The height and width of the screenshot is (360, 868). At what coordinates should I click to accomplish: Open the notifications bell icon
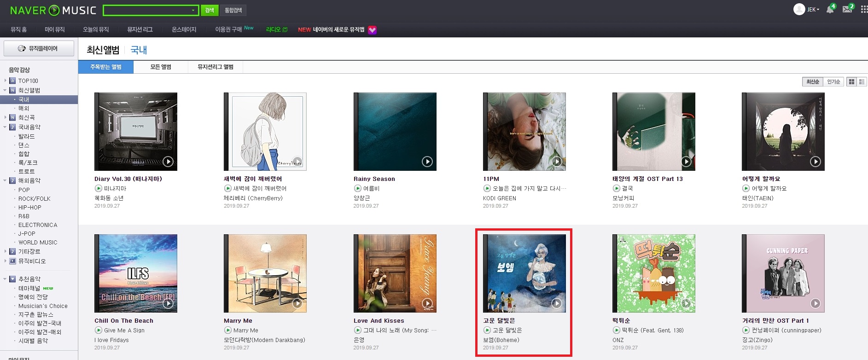click(830, 9)
